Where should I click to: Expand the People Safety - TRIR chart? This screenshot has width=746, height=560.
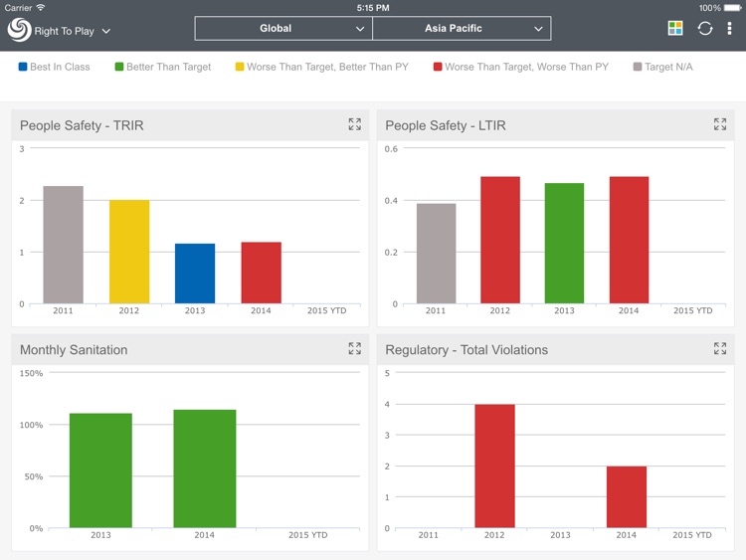355,124
